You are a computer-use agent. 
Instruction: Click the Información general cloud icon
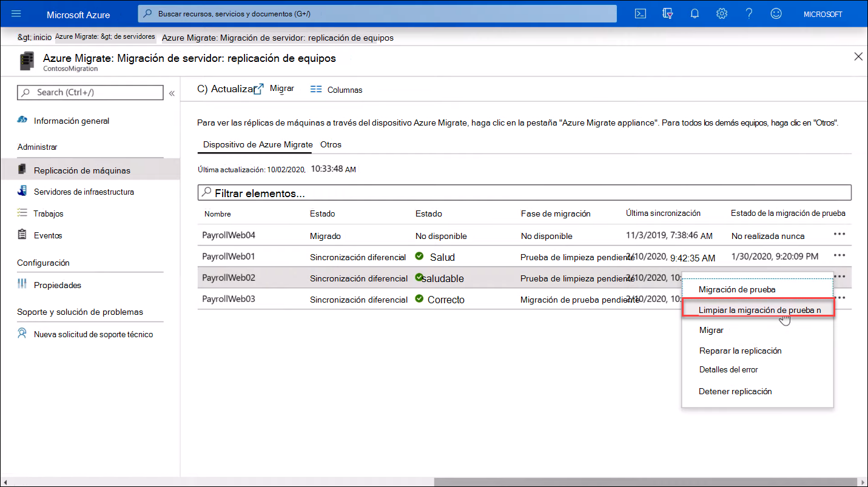[x=22, y=120]
